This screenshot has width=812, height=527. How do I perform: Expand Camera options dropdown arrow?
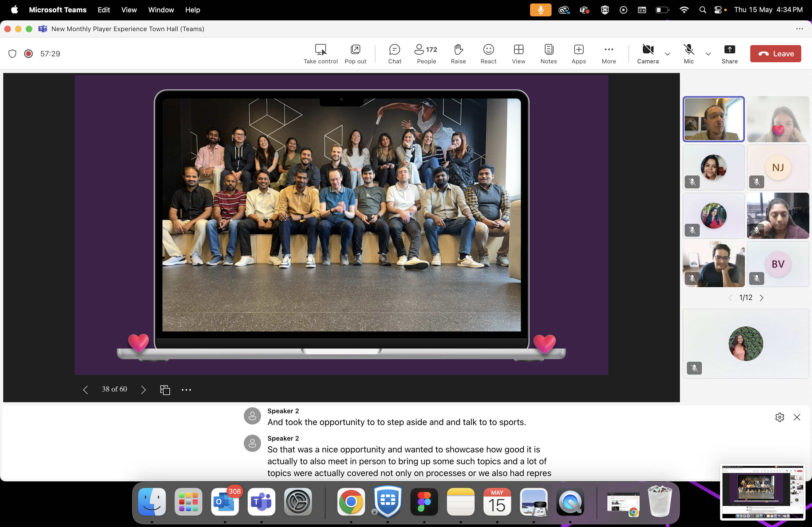(x=667, y=54)
